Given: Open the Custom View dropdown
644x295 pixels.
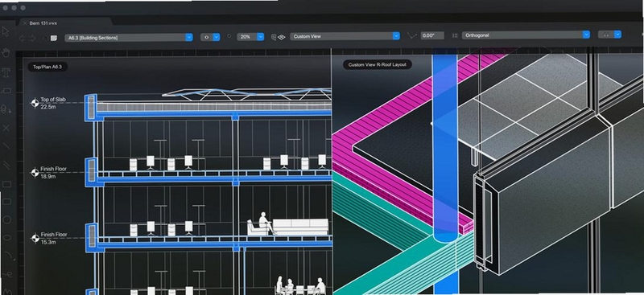Looking at the screenshot, I should tap(345, 36).
